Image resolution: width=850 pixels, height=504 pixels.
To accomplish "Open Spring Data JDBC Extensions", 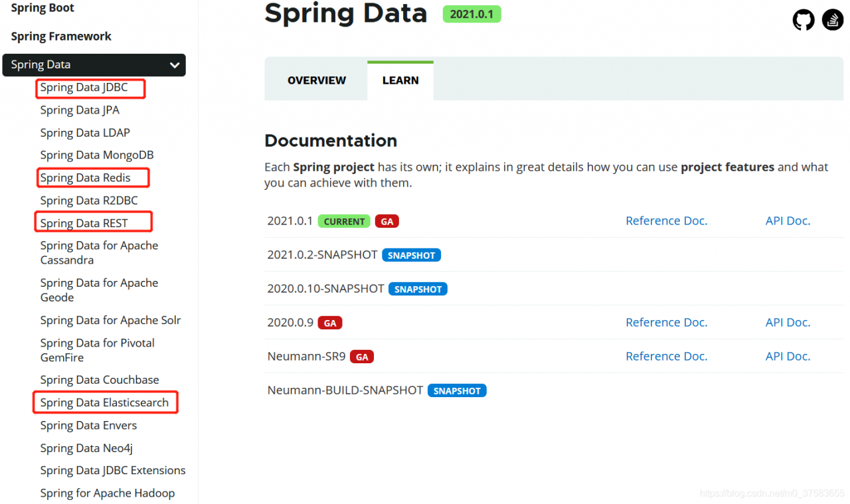I will click(x=113, y=471).
